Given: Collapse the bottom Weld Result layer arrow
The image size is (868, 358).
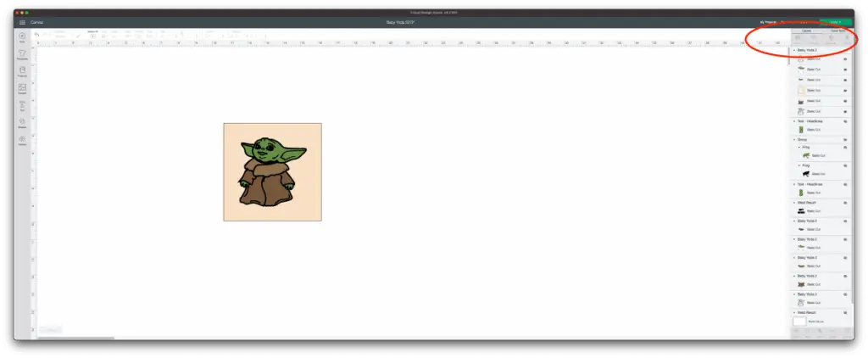Looking at the screenshot, I should click(794, 312).
